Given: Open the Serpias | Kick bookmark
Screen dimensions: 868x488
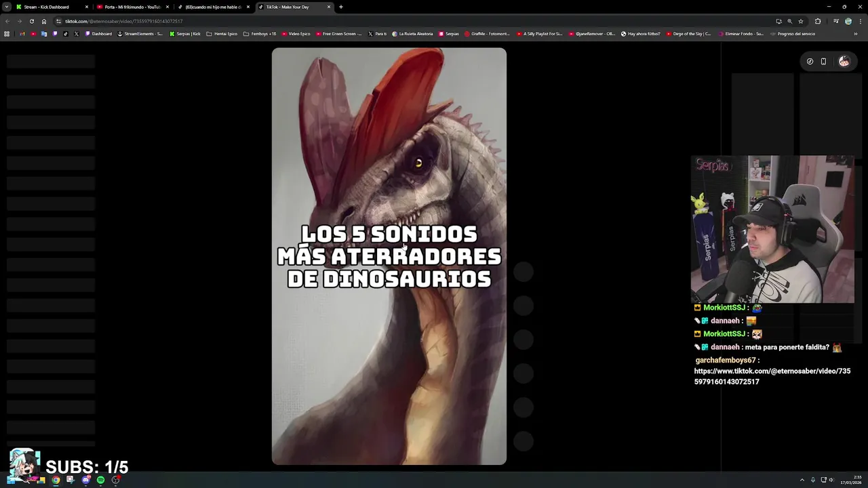Looking at the screenshot, I should tap(185, 34).
